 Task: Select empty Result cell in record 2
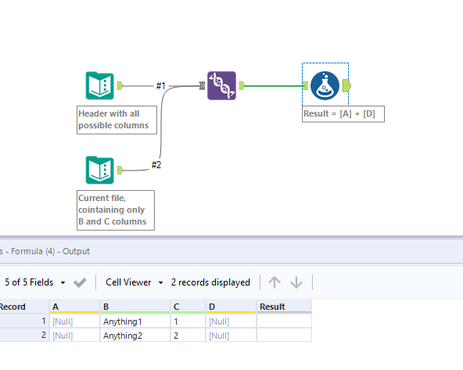click(284, 335)
